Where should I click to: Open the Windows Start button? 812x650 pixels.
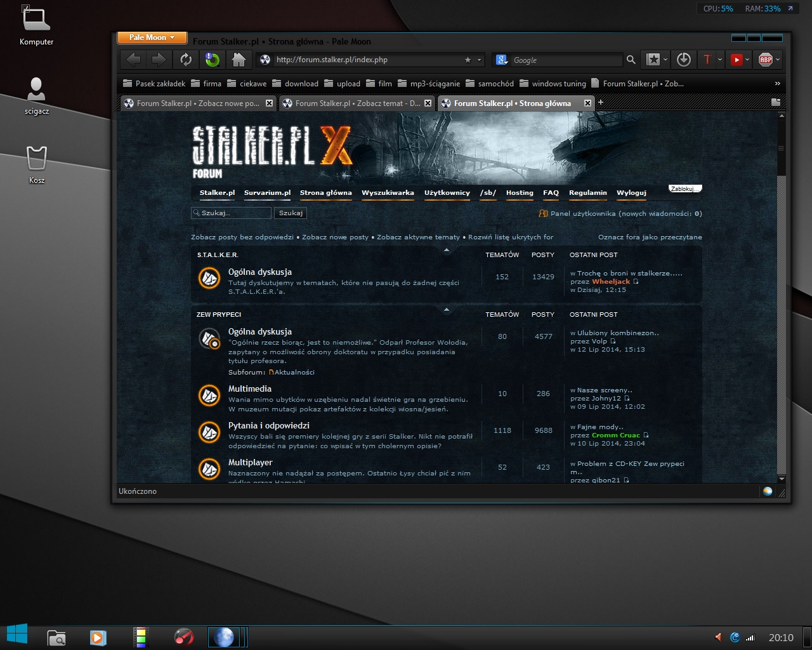point(17,635)
